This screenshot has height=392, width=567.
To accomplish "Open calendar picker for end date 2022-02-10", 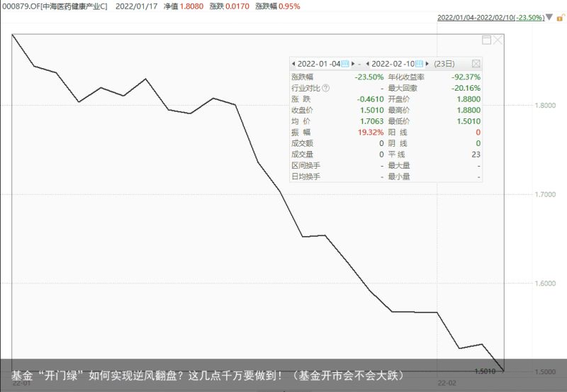I will pos(419,64).
